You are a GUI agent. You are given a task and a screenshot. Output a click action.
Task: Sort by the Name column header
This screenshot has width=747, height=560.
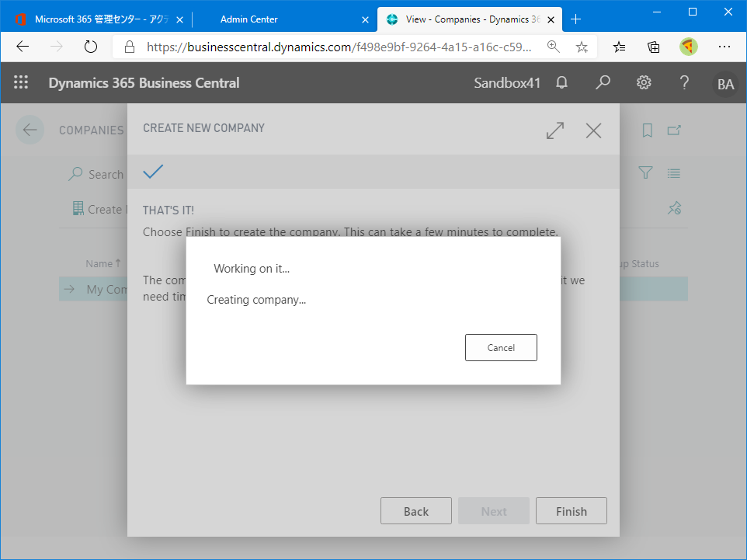[x=103, y=263]
